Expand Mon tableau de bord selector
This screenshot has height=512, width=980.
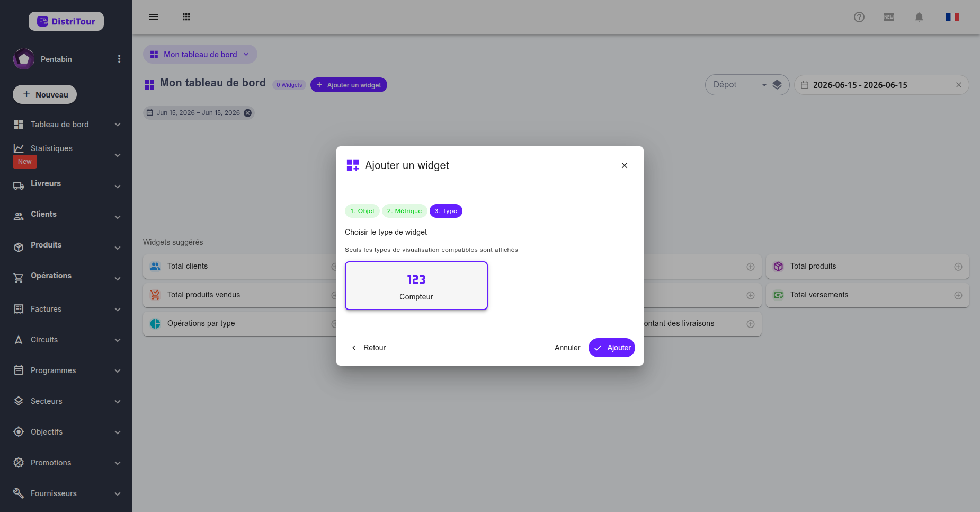click(x=200, y=54)
